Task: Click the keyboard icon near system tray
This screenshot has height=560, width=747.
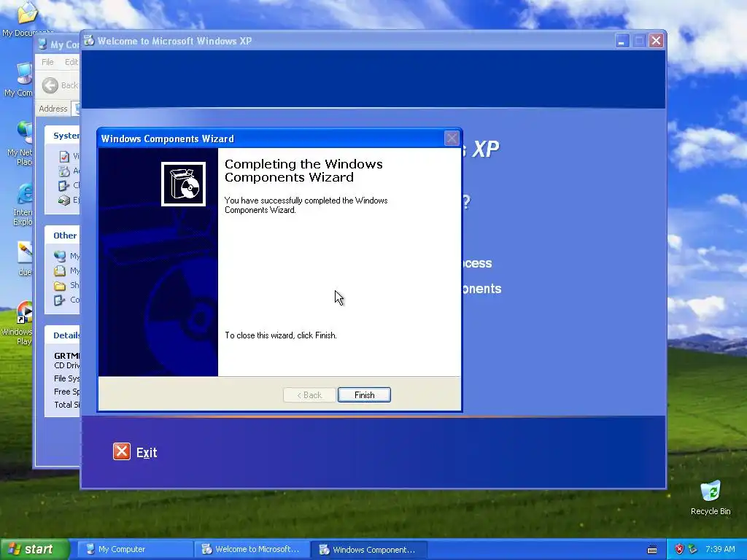Action: [x=652, y=550]
